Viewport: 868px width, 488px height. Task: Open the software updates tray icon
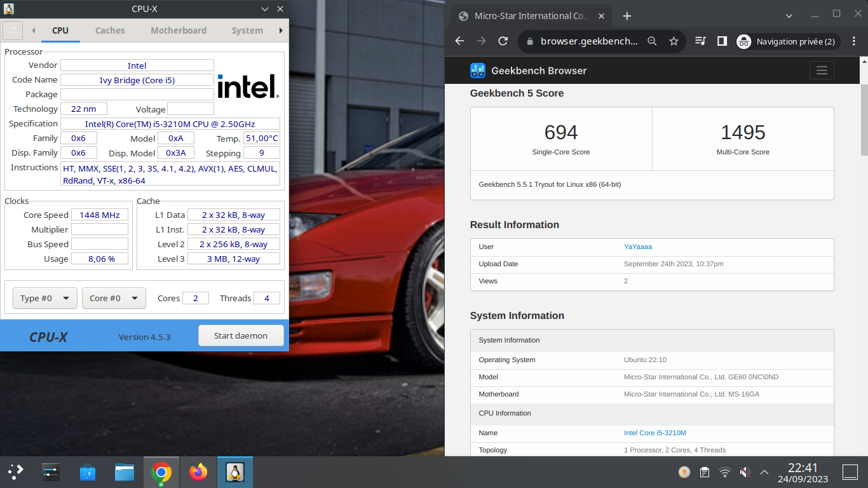point(684,472)
